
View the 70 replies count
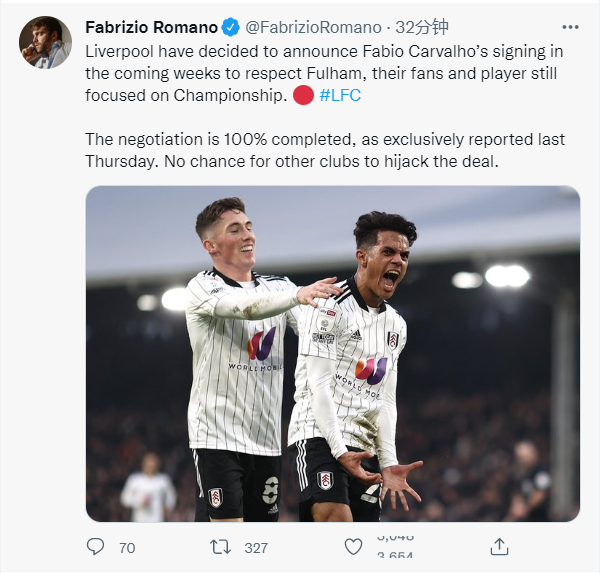point(127,548)
